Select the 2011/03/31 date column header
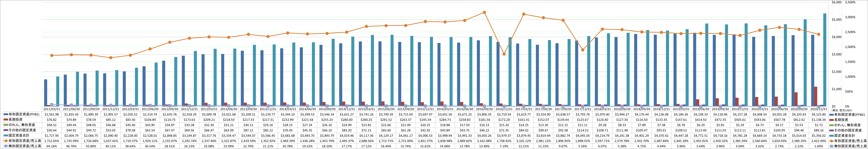This screenshot has width=868, height=149. coord(52,109)
